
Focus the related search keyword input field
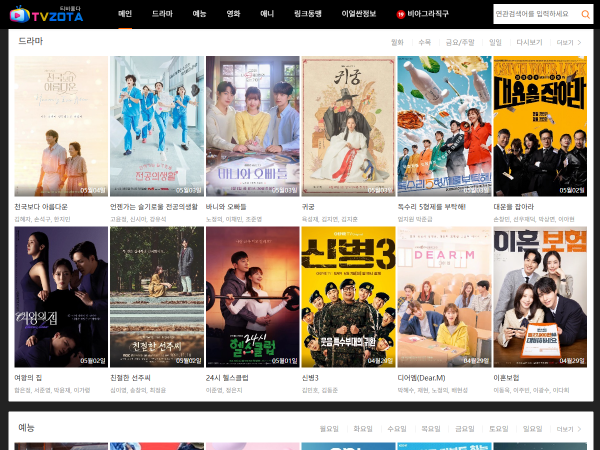point(536,14)
